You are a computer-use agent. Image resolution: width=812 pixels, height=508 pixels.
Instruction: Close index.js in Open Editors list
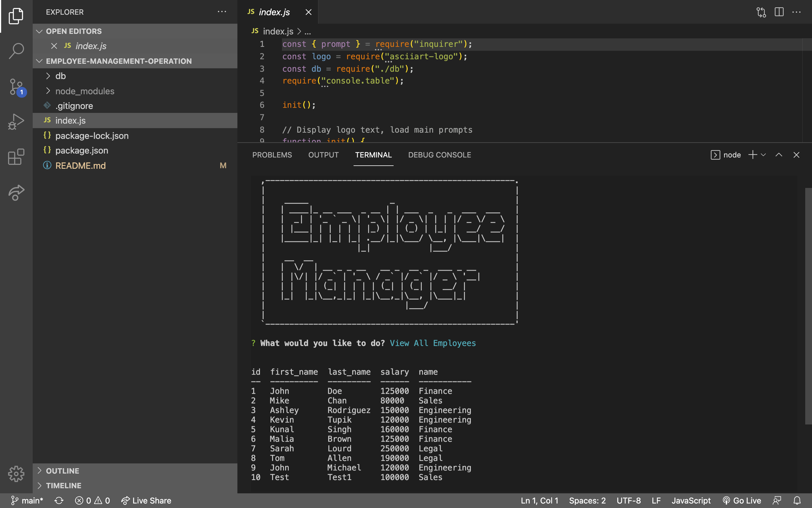(54, 46)
